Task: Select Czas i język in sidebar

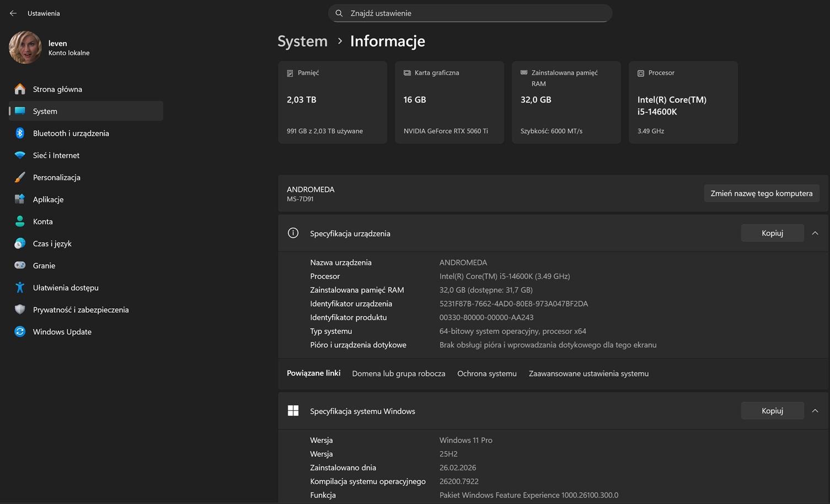Action: click(52, 244)
